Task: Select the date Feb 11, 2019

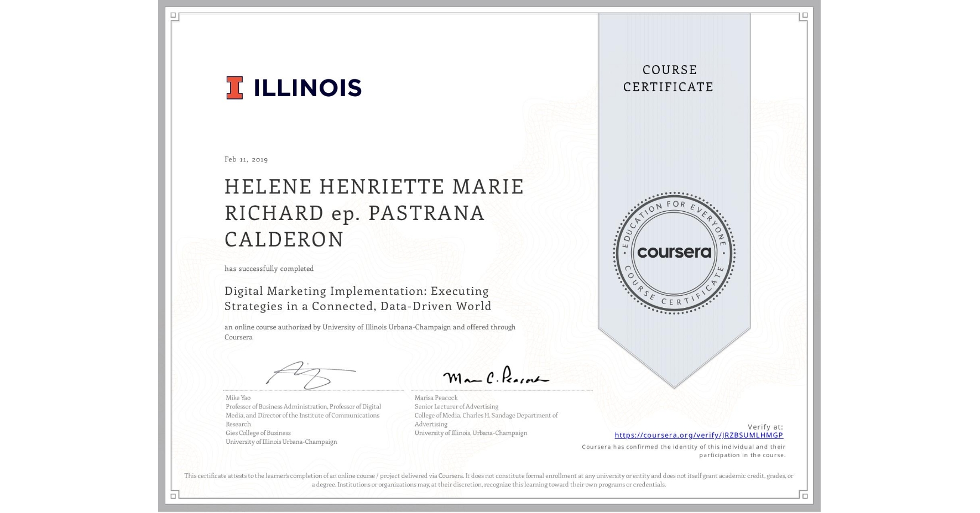Action: click(x=246, y=159)
